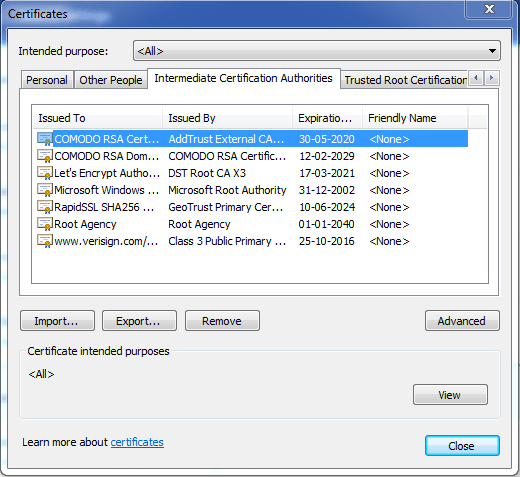Open Advanced options
The image size is (520, 477).
[x=462, y=321]
